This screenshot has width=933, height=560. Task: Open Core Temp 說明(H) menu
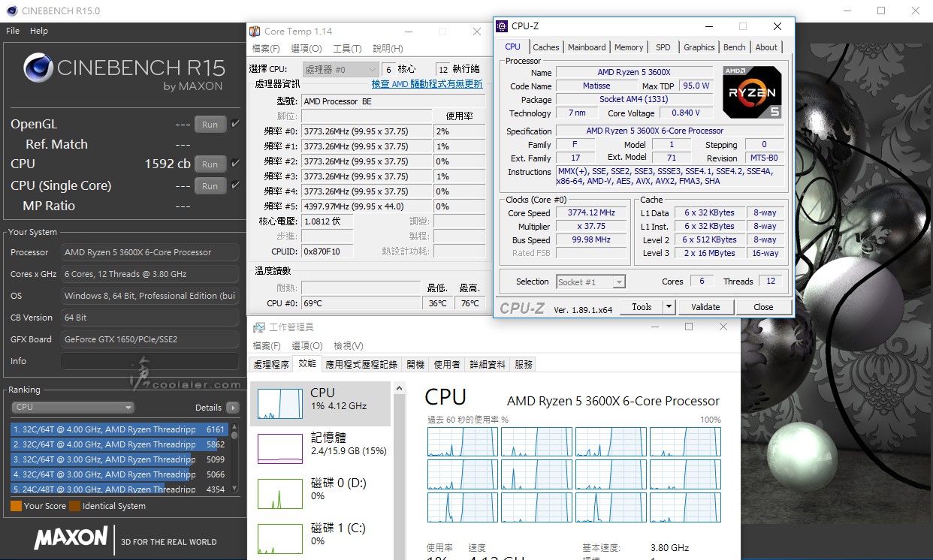point(388,49)
